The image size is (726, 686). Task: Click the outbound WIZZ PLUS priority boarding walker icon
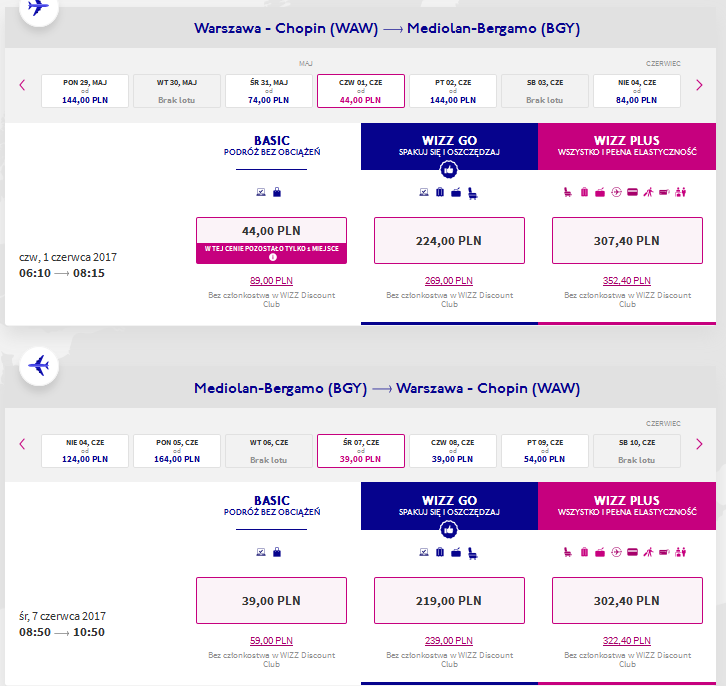[648, 192]
